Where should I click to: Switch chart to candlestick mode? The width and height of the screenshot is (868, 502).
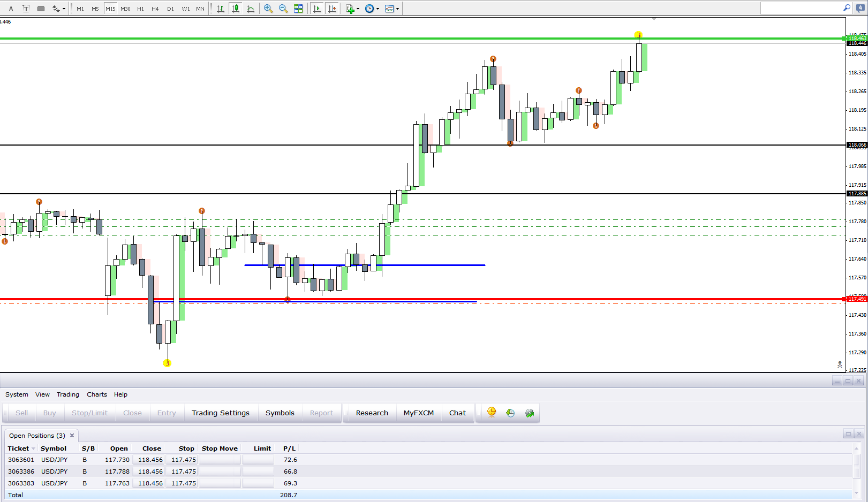(x=235, y=9)
